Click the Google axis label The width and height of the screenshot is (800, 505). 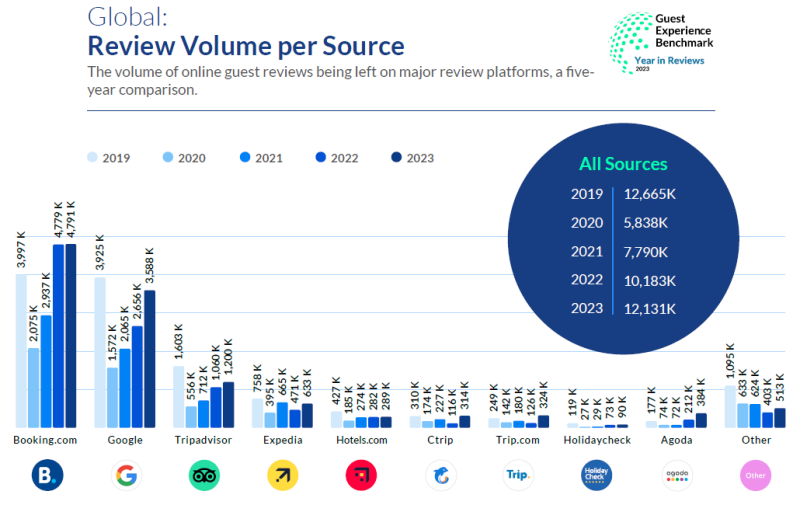pyautogui.click(x=125, y=440)
